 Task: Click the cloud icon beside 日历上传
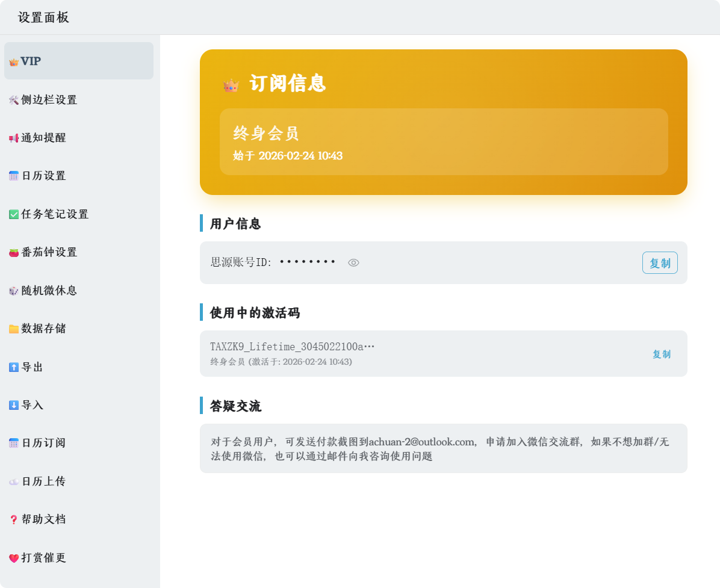pyautogui.click(x=14, y=481)
